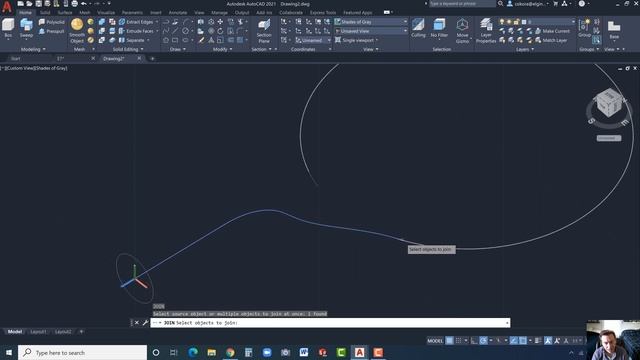Click the Smooth Object mesh tool

77,31
